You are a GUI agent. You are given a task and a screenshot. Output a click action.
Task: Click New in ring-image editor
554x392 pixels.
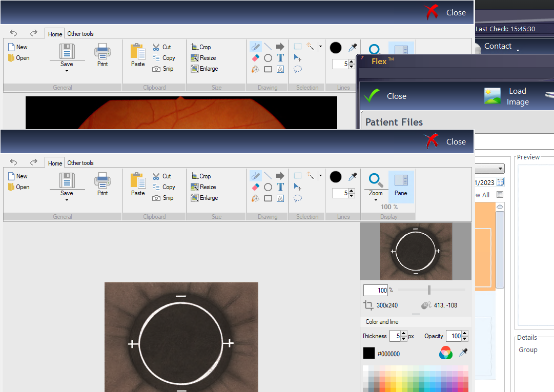pos(17,176)
